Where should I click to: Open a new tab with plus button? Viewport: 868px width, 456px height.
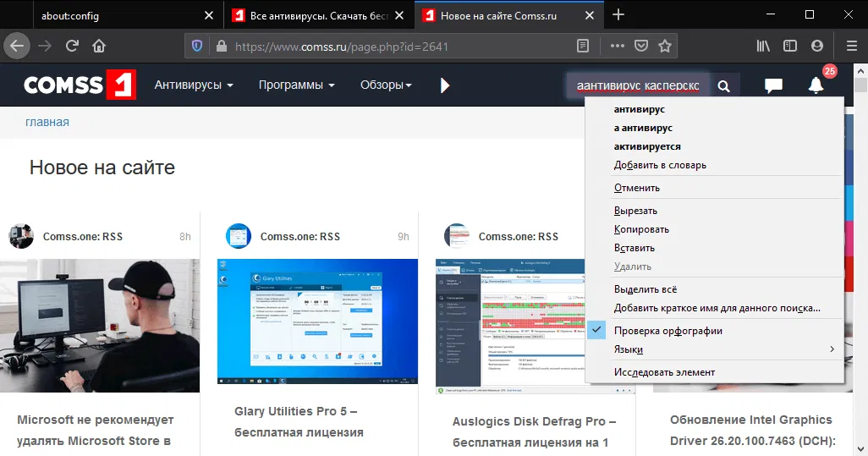(618, 15)
